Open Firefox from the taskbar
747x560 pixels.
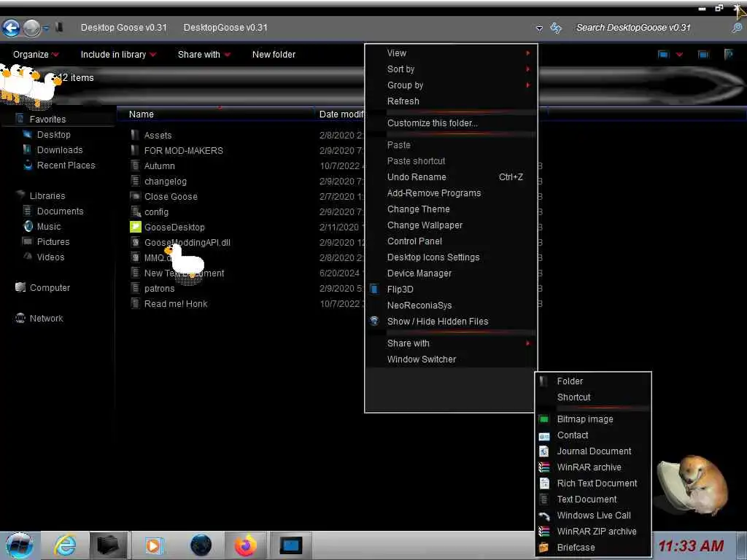[x=245, y=545]
